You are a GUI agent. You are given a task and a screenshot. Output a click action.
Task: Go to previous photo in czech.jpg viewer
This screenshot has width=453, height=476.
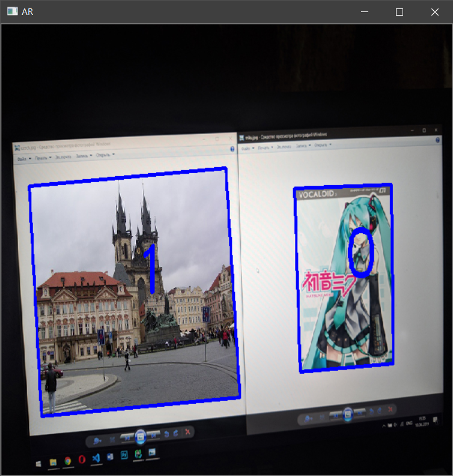[x=127, y=438]
